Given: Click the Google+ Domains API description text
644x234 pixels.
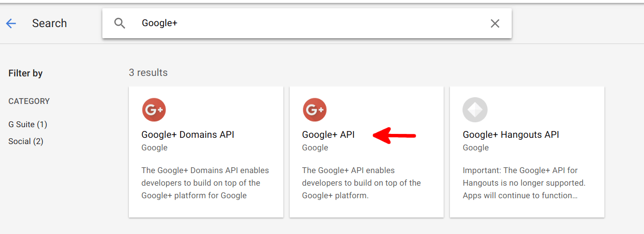Looking at the screenshot, I should click(205, 183).
